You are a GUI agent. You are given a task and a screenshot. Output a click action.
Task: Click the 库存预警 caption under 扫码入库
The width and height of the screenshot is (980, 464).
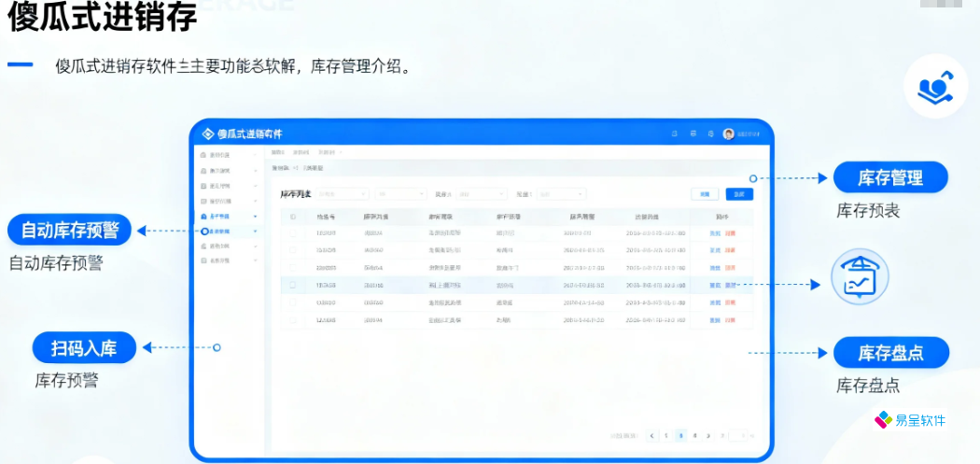click(x=66, y=381)
